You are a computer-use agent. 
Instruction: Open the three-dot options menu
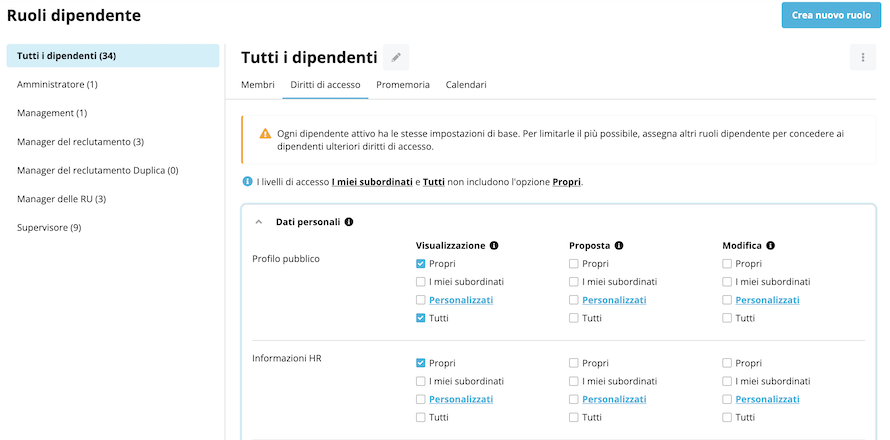coord(863,57)
